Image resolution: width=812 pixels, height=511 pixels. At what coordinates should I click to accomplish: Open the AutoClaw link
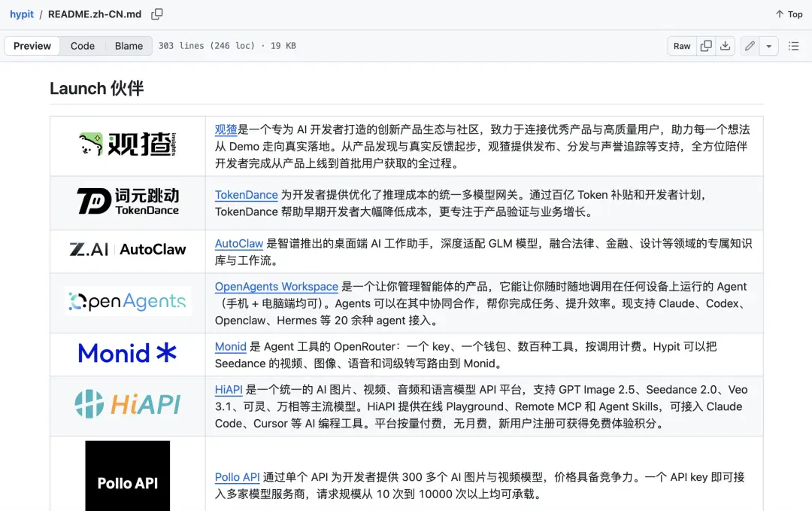coord(239,244)
